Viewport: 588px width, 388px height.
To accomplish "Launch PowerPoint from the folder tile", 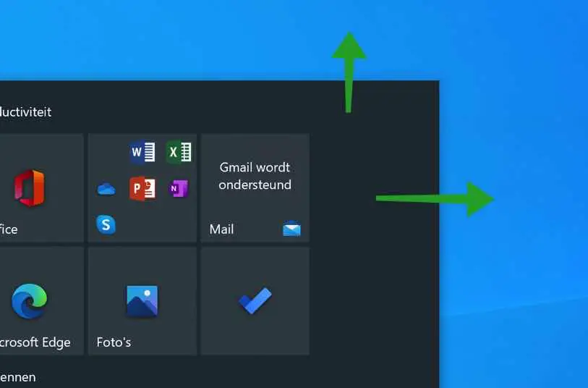I will click(142, 188).
